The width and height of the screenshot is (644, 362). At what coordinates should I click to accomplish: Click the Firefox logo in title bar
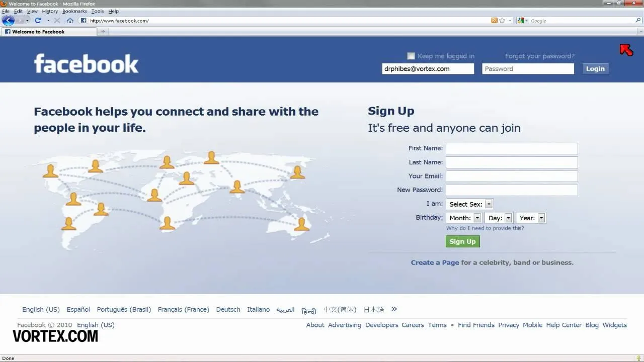(4, 4)
